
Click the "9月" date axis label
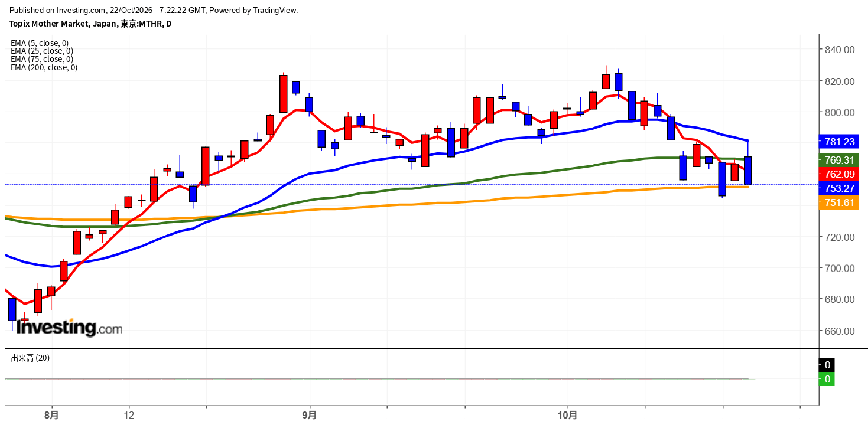coord(309,415)
